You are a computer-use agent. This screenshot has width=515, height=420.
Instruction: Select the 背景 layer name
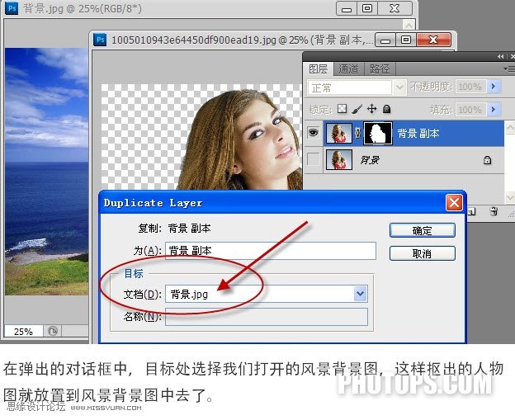pyautogui.click(x=370, y=160)
